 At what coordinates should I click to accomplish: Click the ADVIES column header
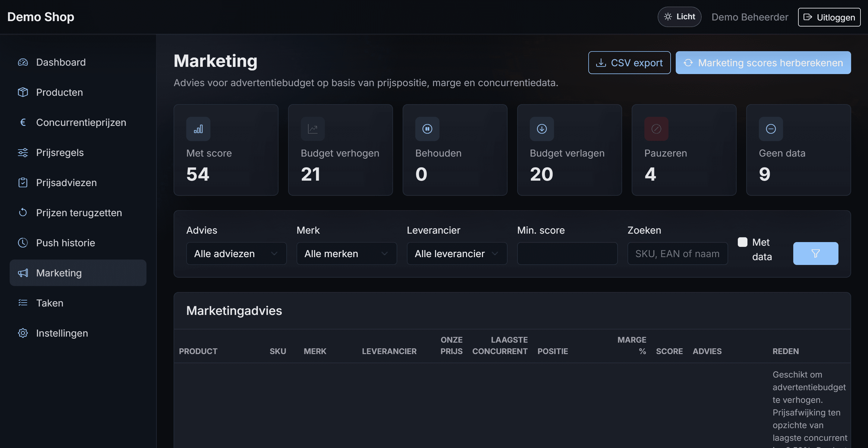pos(707,351)
